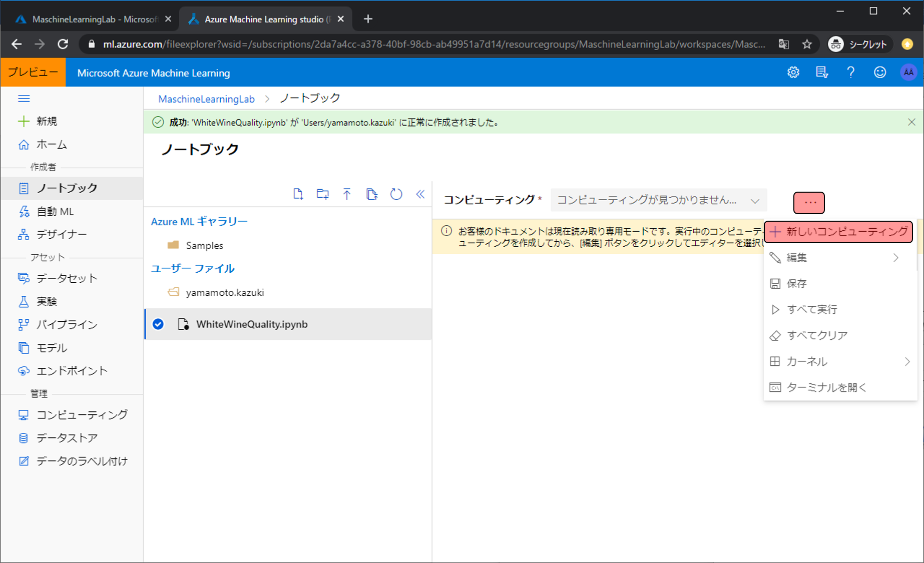
Task: Collapse the file explorer panel
Action: click(x=420, y=194)
